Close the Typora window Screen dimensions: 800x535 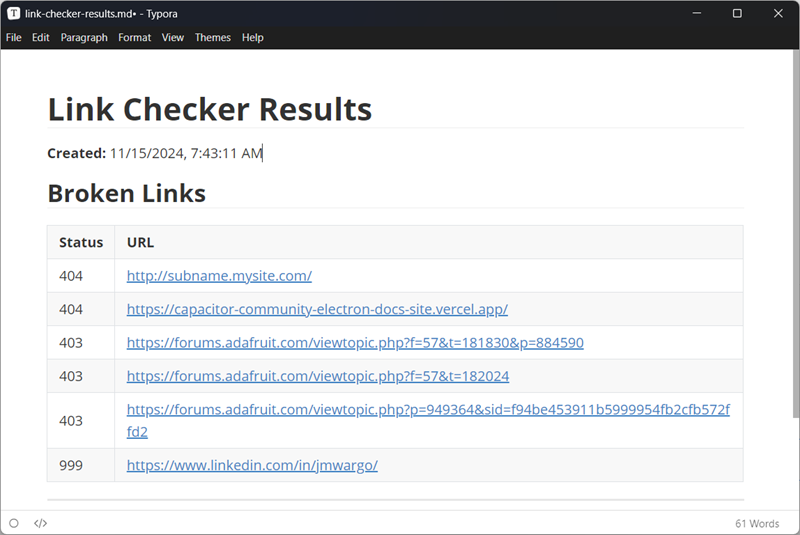tap(778, 13)
